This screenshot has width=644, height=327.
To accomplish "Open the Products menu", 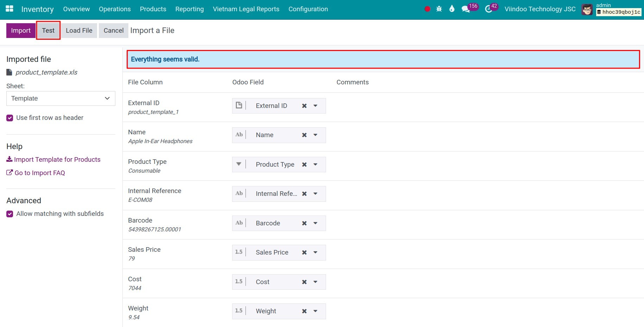I will 153,9.
